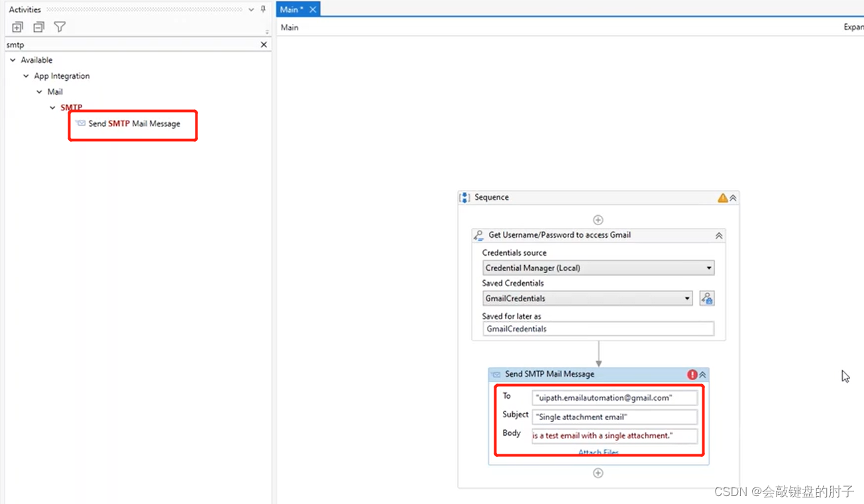
Task: Open Credentials source dropdown
Action: [x=598, y=268]
